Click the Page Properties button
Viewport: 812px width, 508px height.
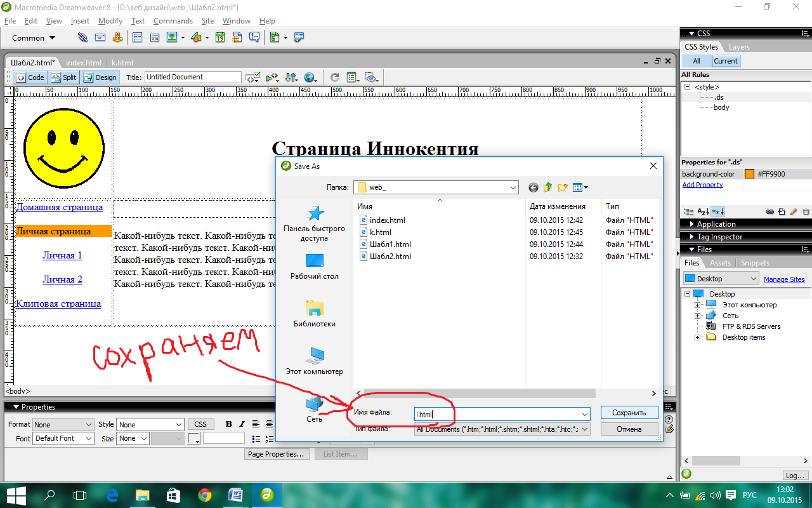point(276,454)
